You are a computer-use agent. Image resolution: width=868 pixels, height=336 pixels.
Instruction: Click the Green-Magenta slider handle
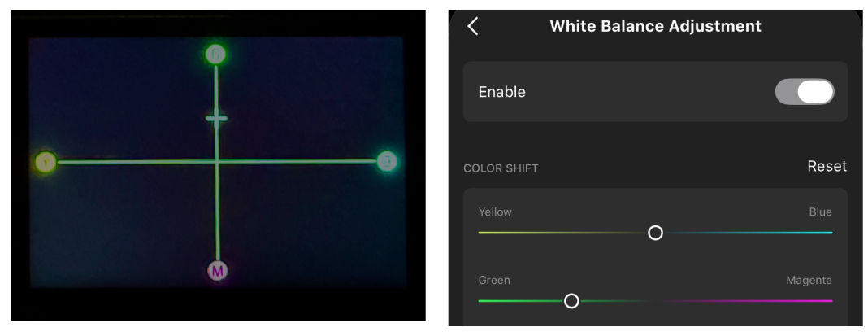pyautogui.click(x=571, y=301)
